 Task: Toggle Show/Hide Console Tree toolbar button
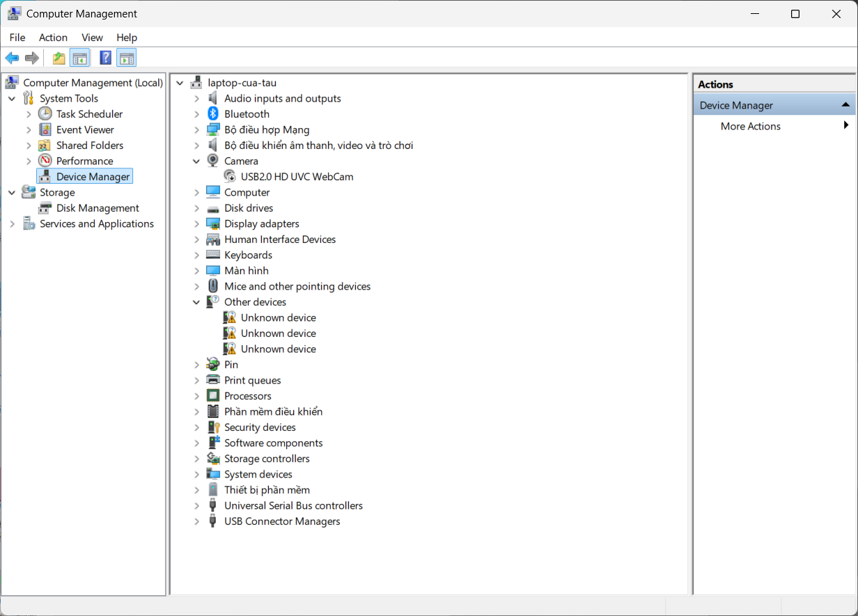click(79, 58)
